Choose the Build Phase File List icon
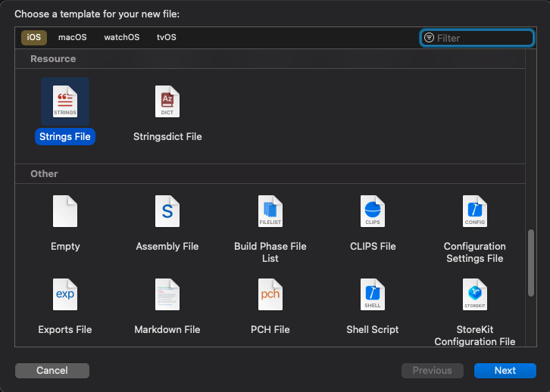 coord(270,211)
